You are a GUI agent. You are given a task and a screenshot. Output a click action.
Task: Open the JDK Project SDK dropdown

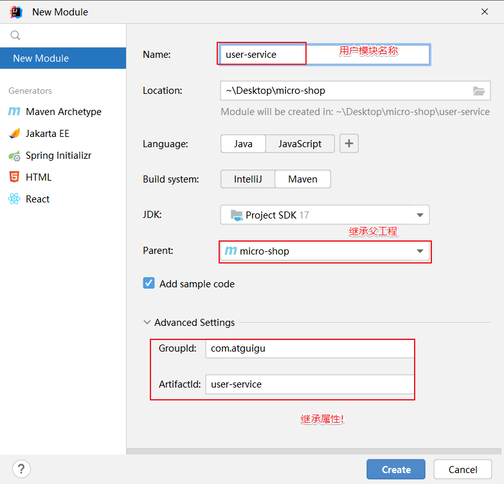[x=325, y=215]
